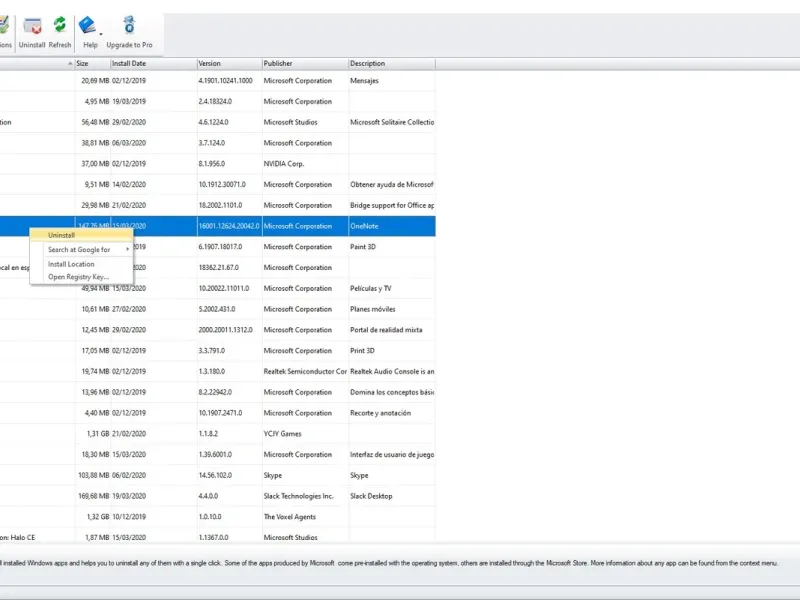The image size is (800, 600).
Task: Click the Uninstall toolbar icon
Action: click(32, 26)
